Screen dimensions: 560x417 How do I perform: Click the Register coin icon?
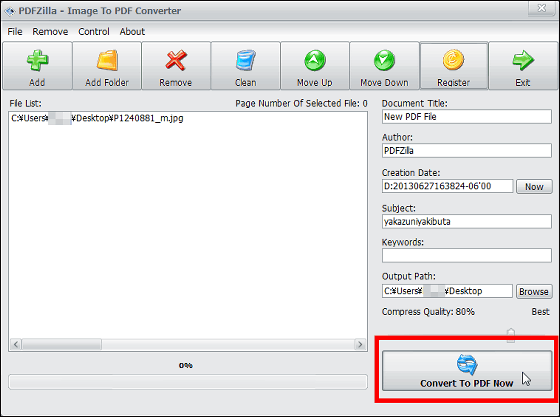[x=453, y=60]
